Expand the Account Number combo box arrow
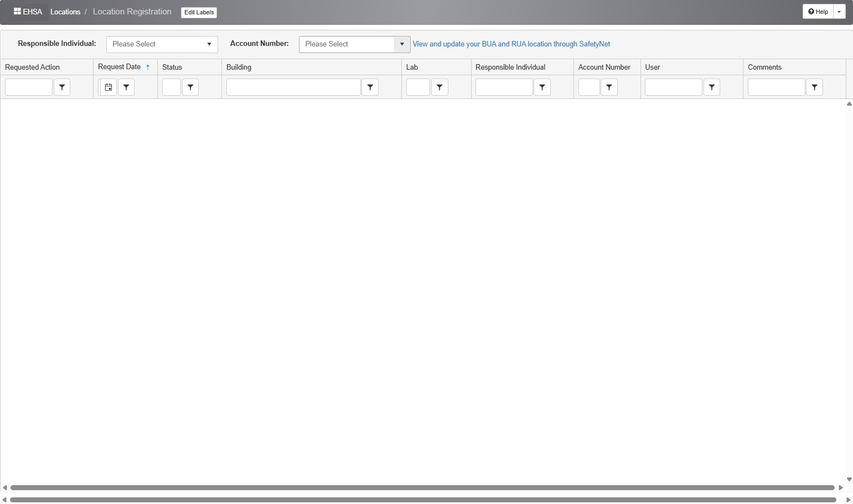 click(402, 44)
